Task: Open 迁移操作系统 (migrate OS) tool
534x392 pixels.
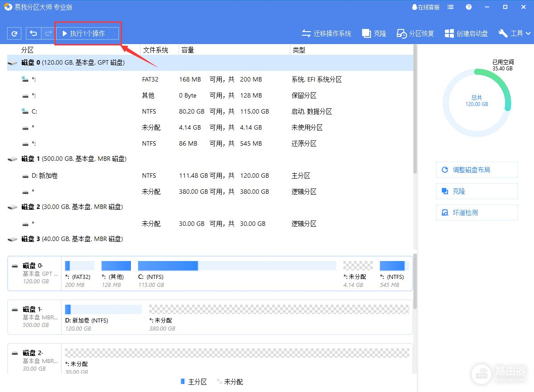Action: point(326,33)
